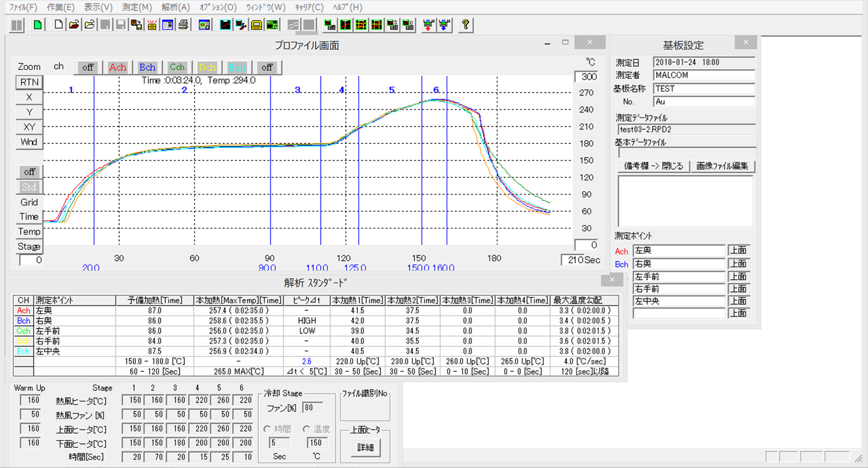Image resolution: width=868 pixels, height=468 pixels.
Task: Toggle the Ach channel display button
Action: click(117, 67)
